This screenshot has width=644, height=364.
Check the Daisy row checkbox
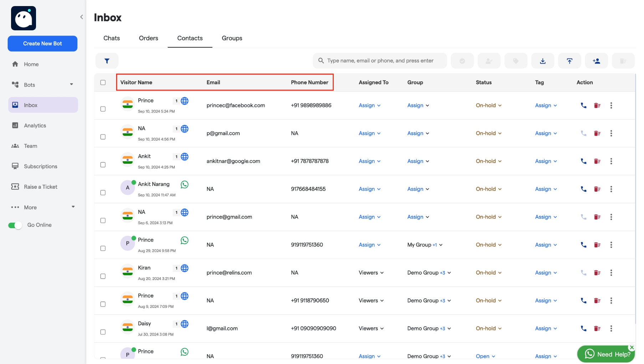[103, 332]
